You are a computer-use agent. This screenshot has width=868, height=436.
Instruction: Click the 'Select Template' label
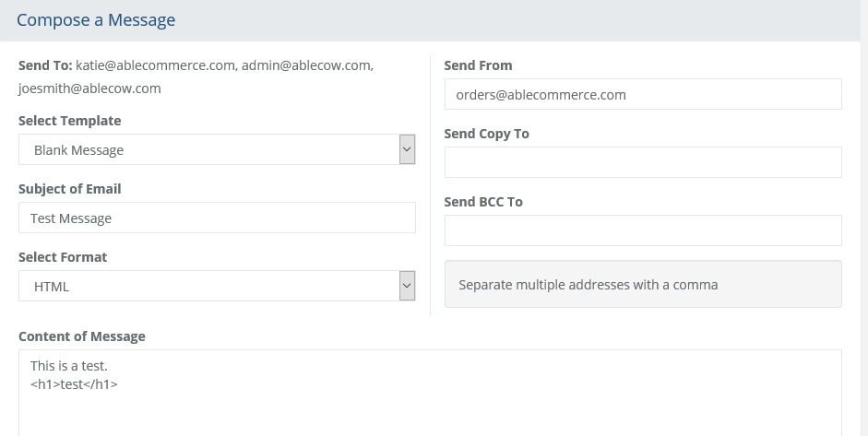pos(69,121)
